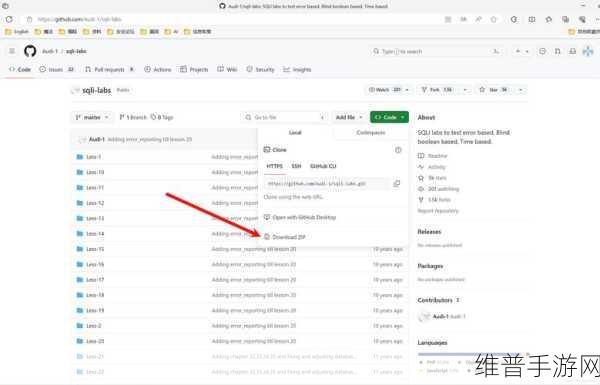The width and height of the screenshot is (600, 385).
Task: Open the GitHub hamburger navigation menu
Action: click(x=12, y=51)
